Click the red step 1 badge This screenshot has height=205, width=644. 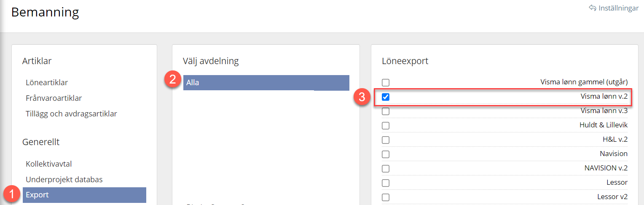click(12, 195)
